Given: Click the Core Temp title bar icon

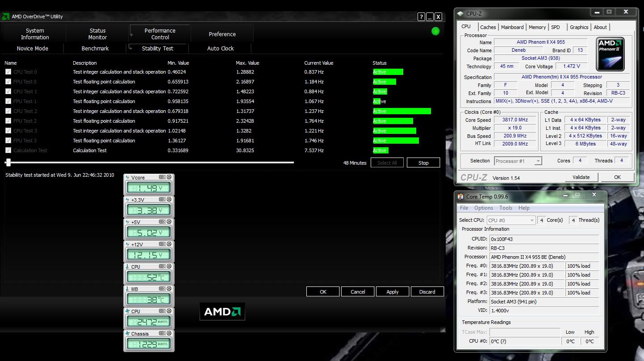Looking at the screenshot, I should point(460,197).
